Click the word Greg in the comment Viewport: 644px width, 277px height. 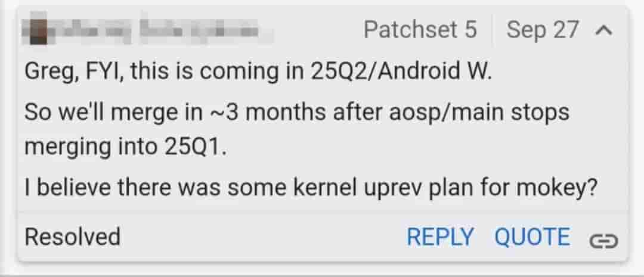tap(45, 73)
